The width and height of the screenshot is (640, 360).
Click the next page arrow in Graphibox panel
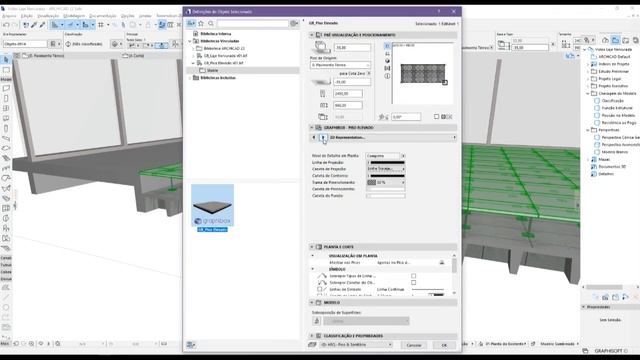coord(323,138)
